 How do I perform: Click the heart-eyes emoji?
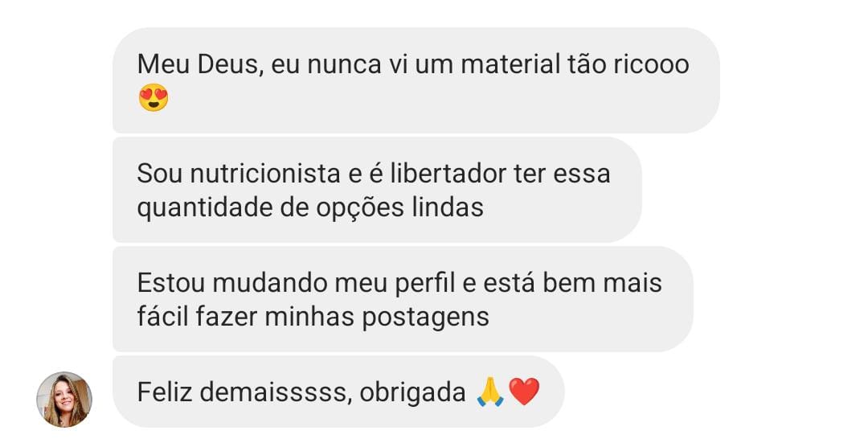click(x=154, y=97)
